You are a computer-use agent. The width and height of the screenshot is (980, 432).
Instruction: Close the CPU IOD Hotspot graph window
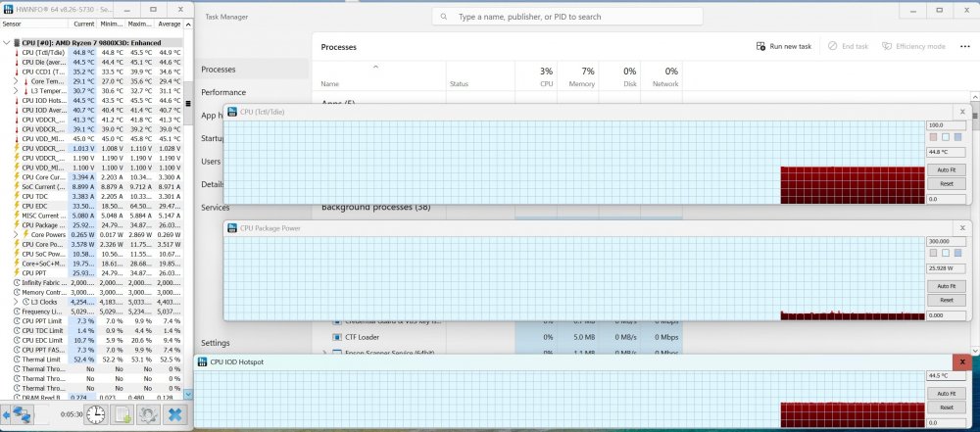click(x=964, y=361)
